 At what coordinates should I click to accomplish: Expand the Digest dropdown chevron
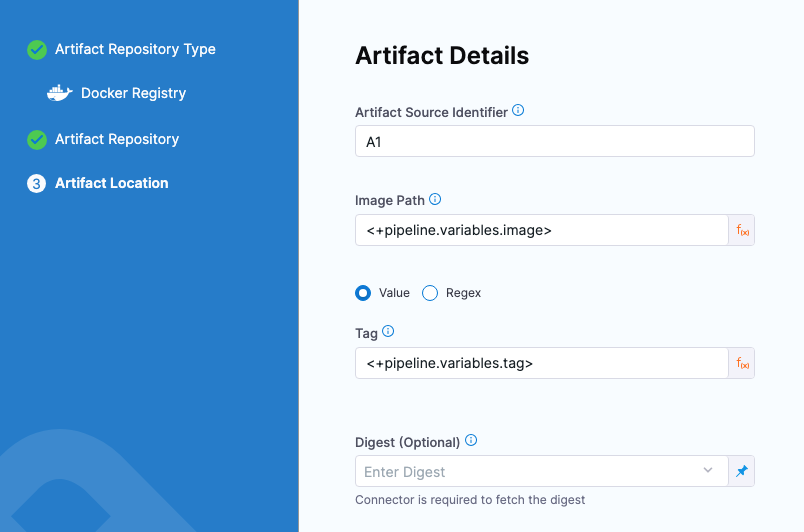(708, 471)
